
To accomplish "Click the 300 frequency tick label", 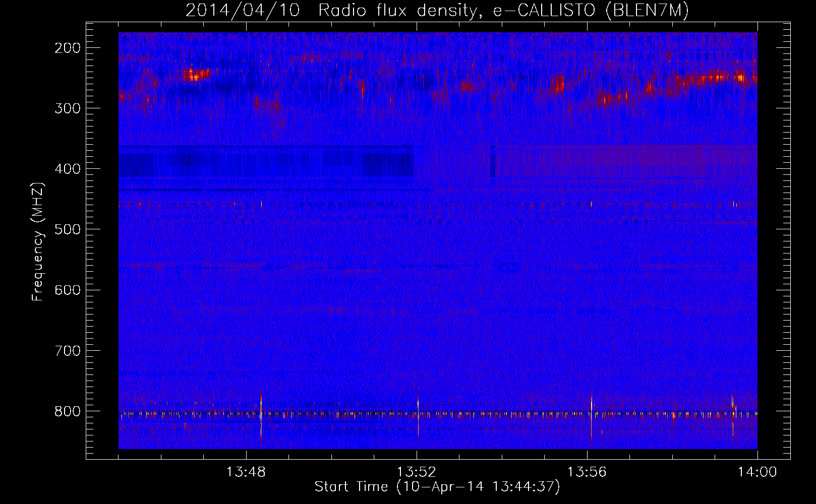I will (68, 108).
